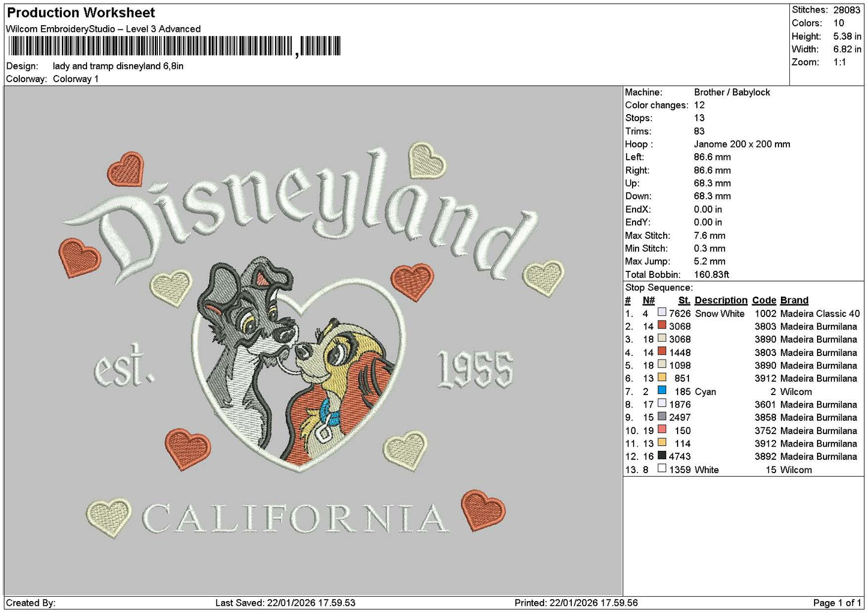Click the 'N#' column header

(649, 300)
